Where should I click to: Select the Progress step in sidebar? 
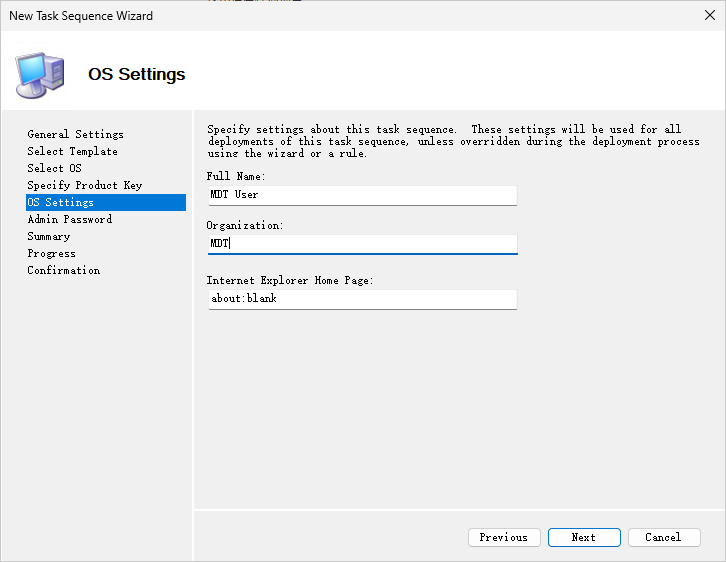(x=52, y=253)
